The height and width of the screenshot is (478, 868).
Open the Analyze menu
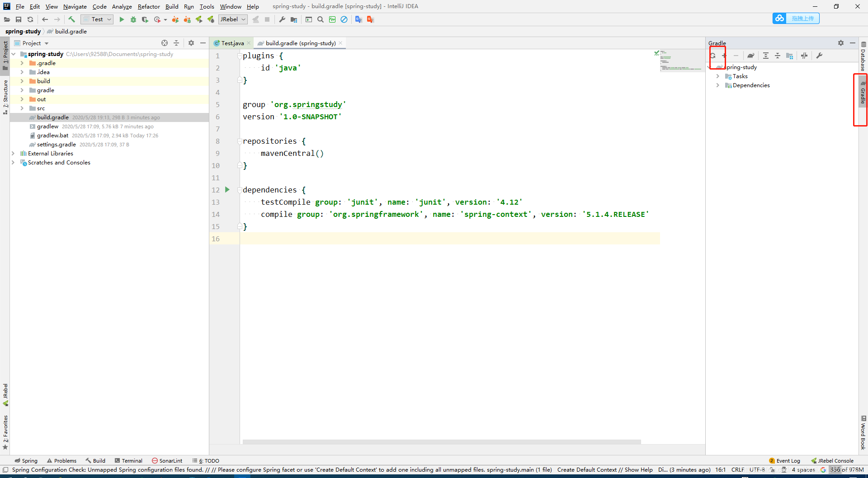tap(122, 6)
